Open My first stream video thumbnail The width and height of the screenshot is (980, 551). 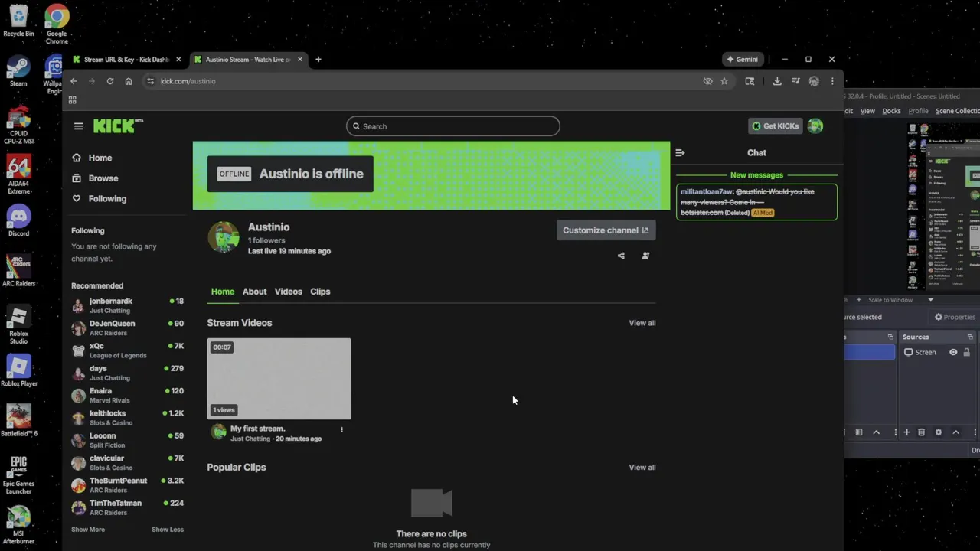pyautogui.click(x=279, y=379)
